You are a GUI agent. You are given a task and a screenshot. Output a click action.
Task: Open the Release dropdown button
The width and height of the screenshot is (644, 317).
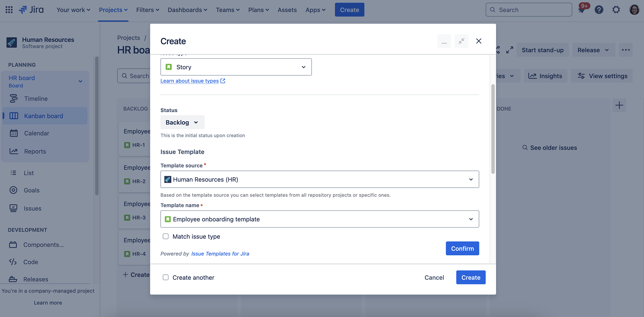593,50
